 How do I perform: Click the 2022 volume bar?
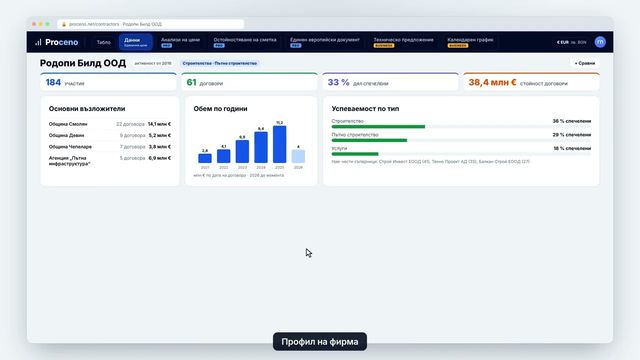coord(224,156)
